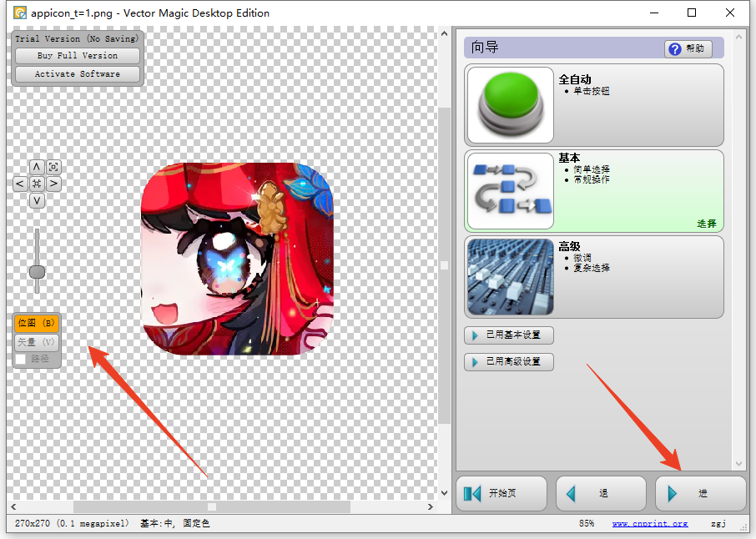
Task: Open the Help (帮助) button
Action: 688,48
